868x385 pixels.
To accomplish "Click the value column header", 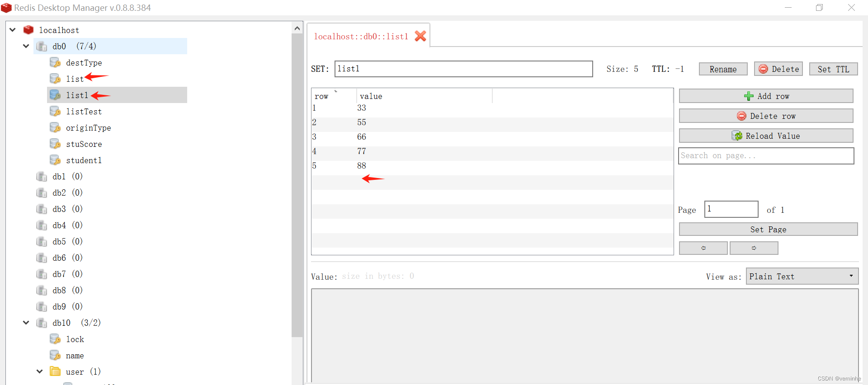I will click(x=425, y=96).
